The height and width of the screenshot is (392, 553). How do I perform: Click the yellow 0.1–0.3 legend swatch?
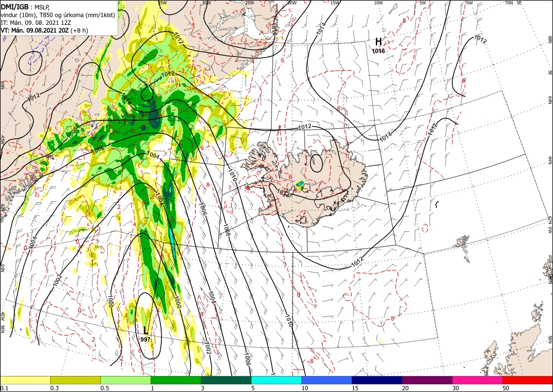coord(25,380)
